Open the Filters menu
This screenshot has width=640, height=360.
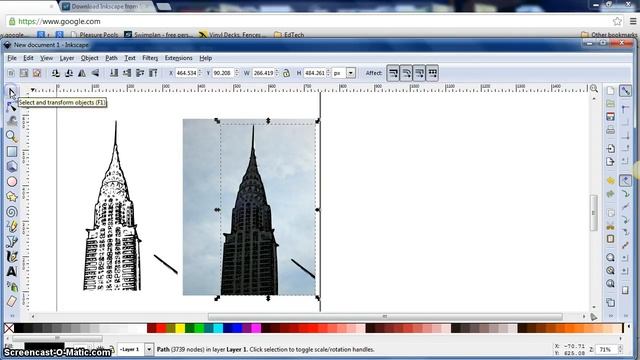(x=150, y=58)
